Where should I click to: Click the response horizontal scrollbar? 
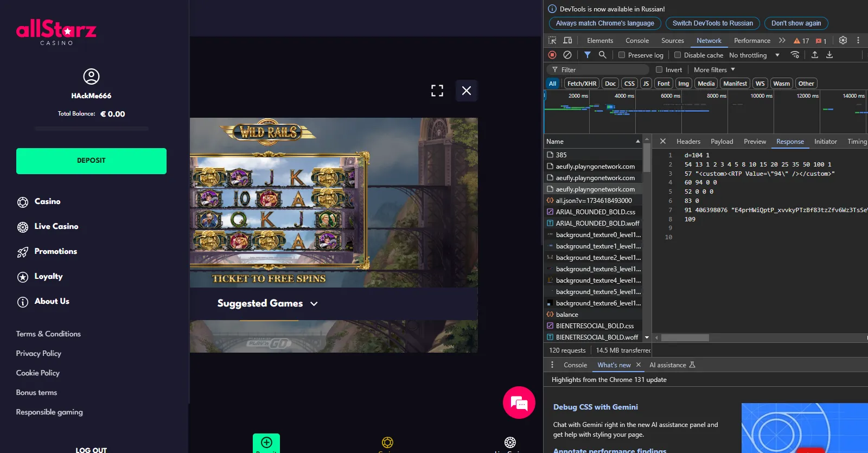685,337
